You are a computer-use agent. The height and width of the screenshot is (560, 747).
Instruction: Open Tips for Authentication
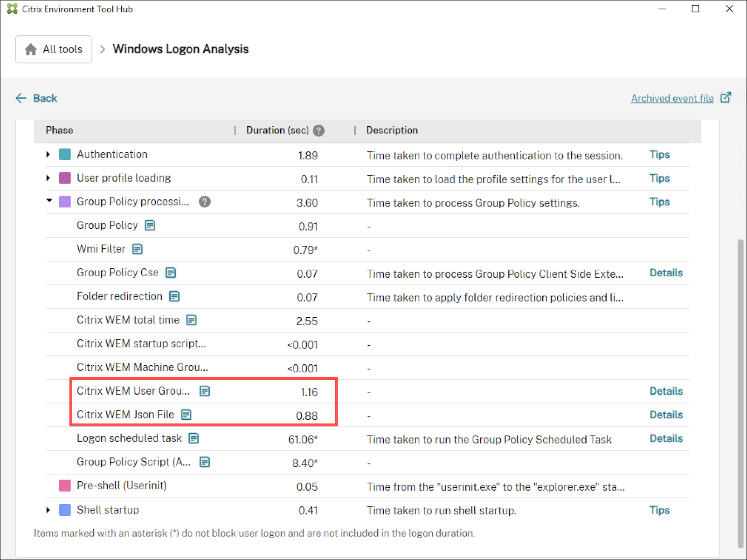[659, 155]
